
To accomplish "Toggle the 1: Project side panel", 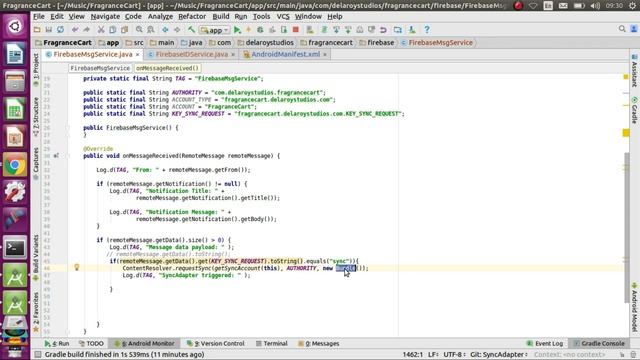I will (x=36, y=70).
